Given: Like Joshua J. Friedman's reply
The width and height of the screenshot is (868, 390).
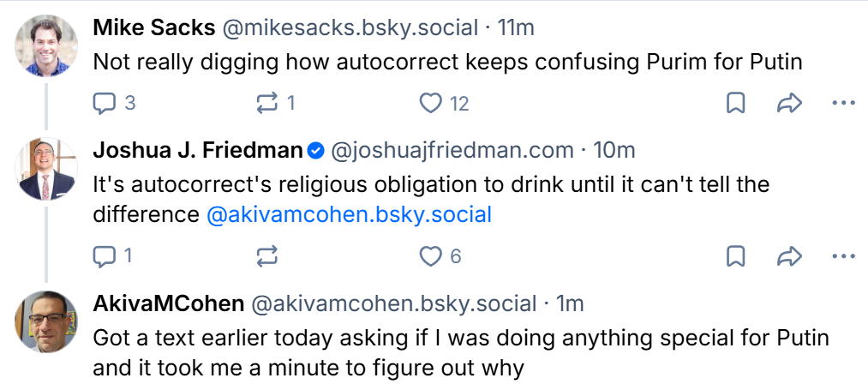Looking at the screenshot, I should click(430, 255).
